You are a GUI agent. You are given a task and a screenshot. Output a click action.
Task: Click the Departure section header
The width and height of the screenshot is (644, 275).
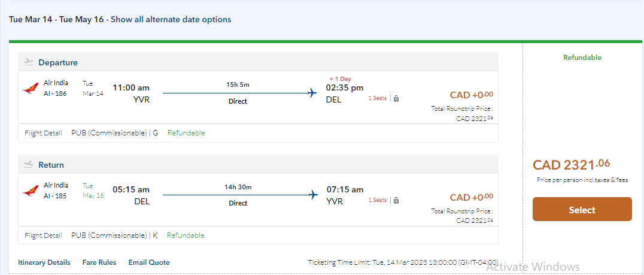58,62
